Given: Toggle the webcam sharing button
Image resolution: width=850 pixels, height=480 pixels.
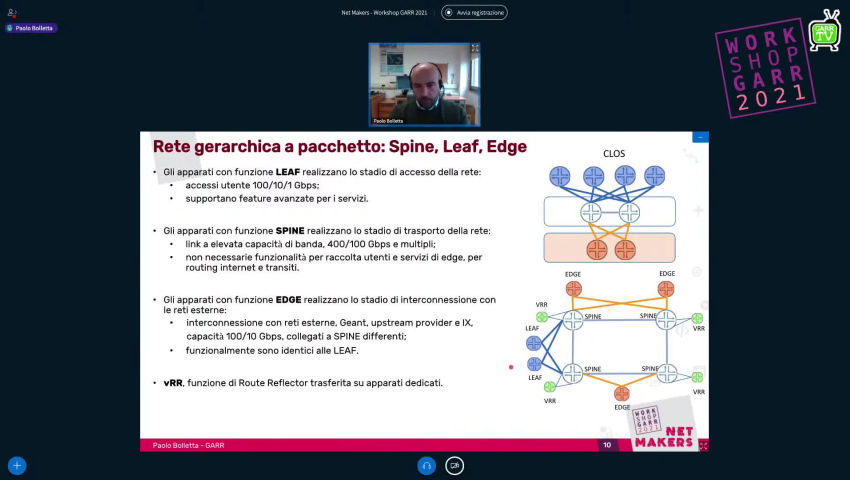Looking at the screenshot, I should (x=455, y=465).
